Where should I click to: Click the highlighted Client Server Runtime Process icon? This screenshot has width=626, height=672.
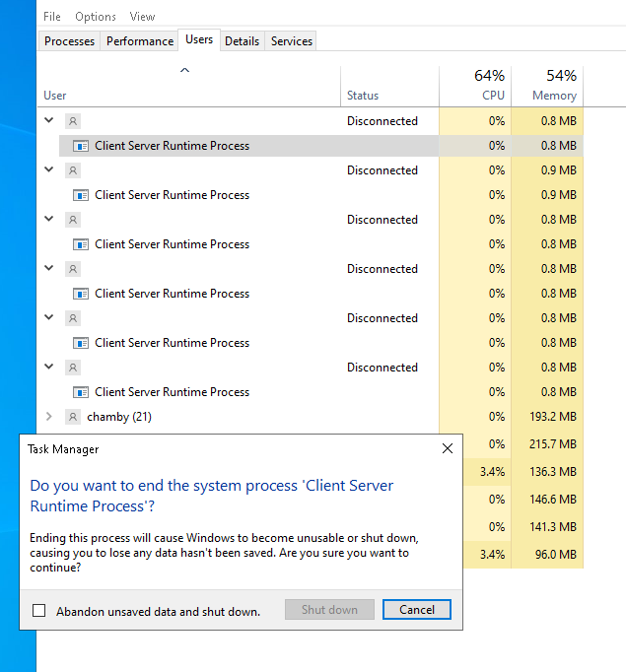click(81, 146)
